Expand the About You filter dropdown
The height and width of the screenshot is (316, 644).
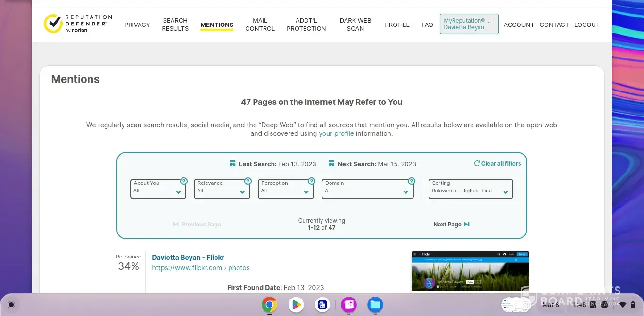(158, 189)
